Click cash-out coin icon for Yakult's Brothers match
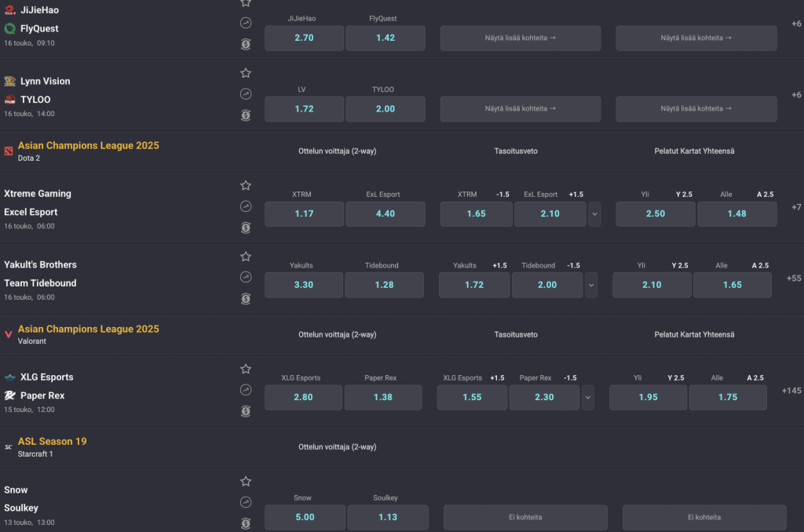The image size is (804, 532). tap(246, 299)
